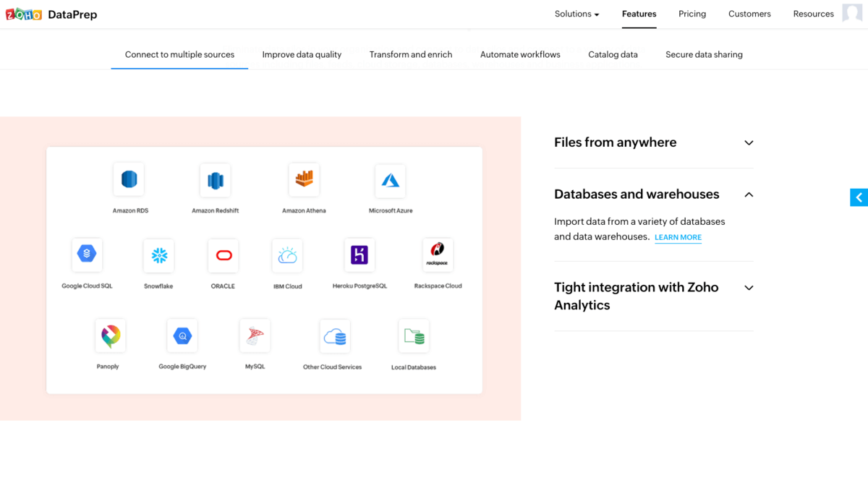Click the Other Cloud Services label text
The width and height of the screenshot is (868, 488).
(333, 367)
